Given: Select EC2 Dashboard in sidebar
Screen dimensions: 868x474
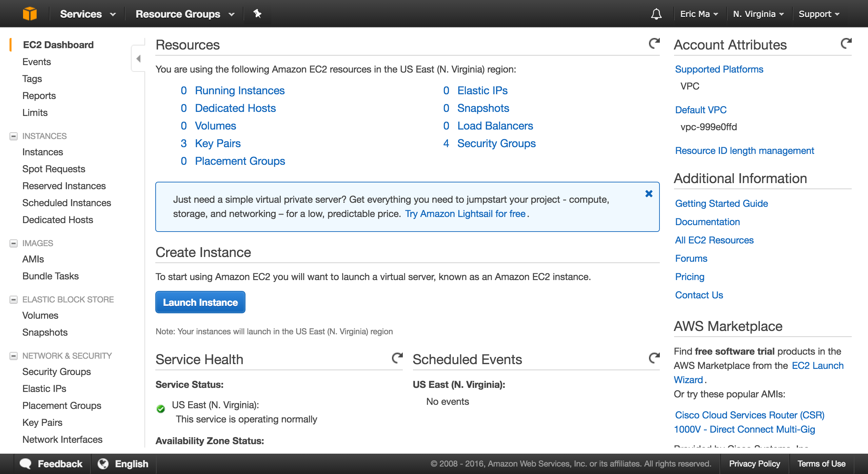Looking at the screenshot, I should [x=58, y=45].
